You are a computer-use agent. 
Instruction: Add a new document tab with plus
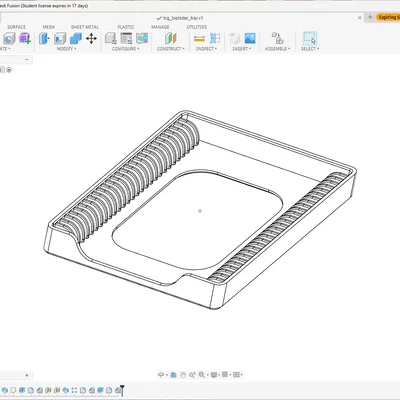click(x=370, y=17)
